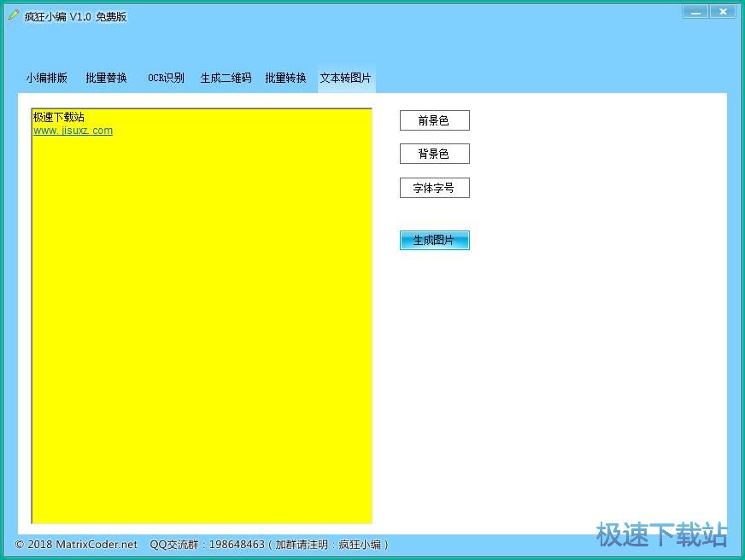Open the 批量替换 tab
The image size is (745, 560).
[x=105, y=78]
